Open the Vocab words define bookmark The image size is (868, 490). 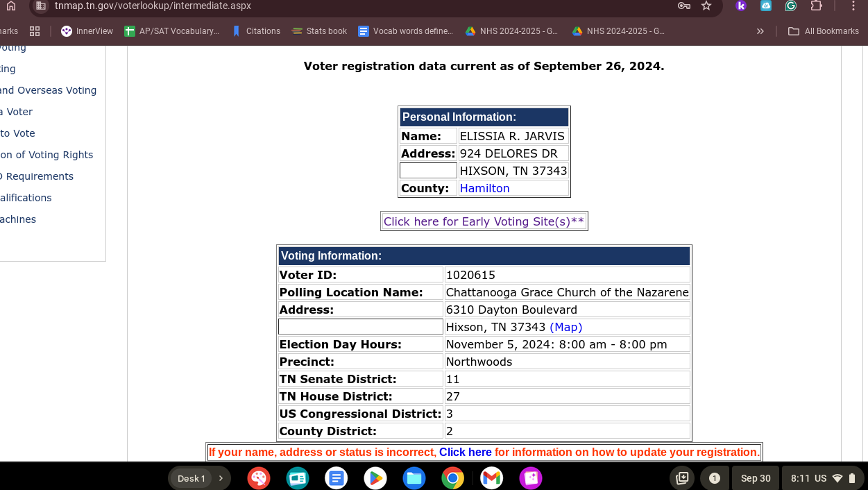406,31
